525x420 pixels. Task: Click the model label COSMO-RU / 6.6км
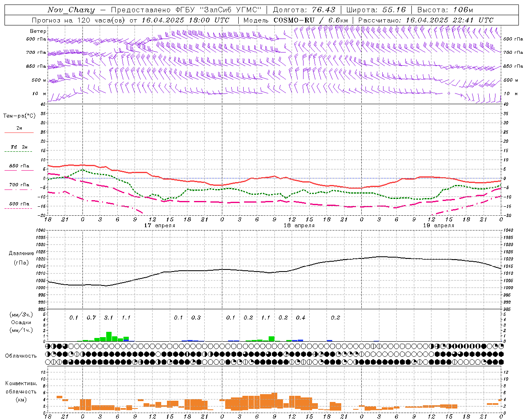pyautogui.click(x=311, y=20)
